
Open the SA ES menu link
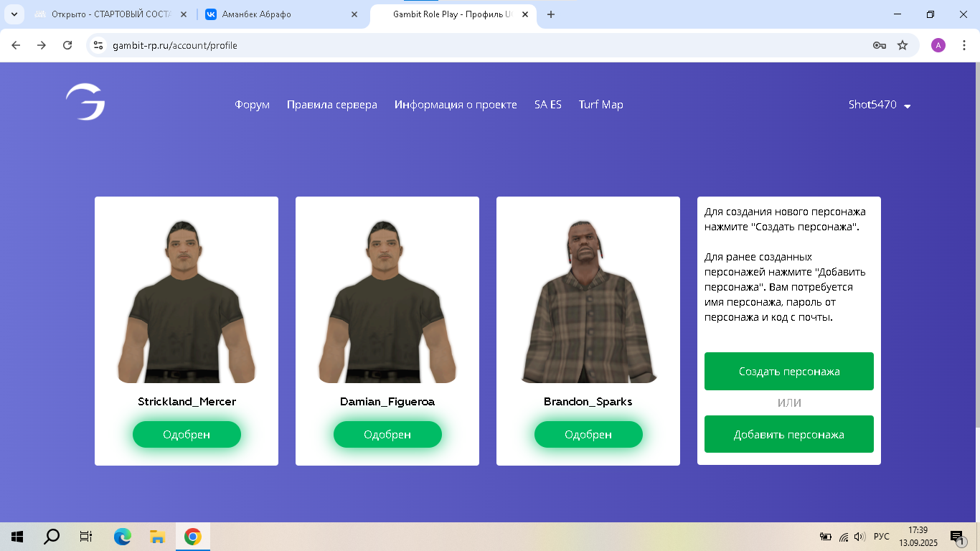pyautogui.click(x=548, y=105)
